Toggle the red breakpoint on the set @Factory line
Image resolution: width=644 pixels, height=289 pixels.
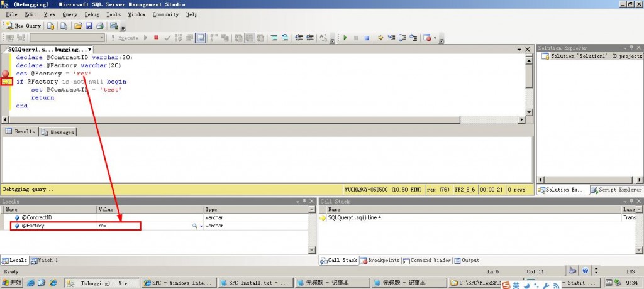coord(5,74)
